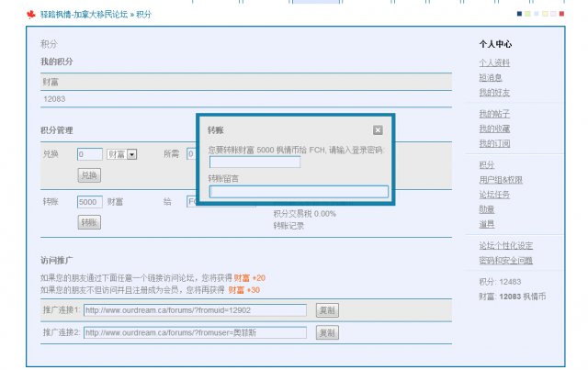Image resolution: width=588 pixels, height=370 pixels.
Task: Click the 转账 amount field showing 5000
Action: pyautogui.click(x=90, y=202)
